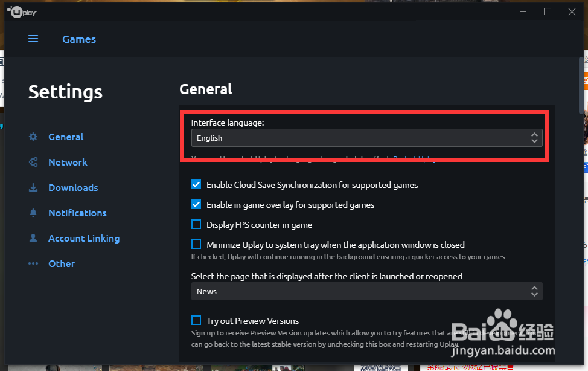Screen dimensions: 588x371
Task: Click the Downloads arrow icon
Action: point(34,188)
